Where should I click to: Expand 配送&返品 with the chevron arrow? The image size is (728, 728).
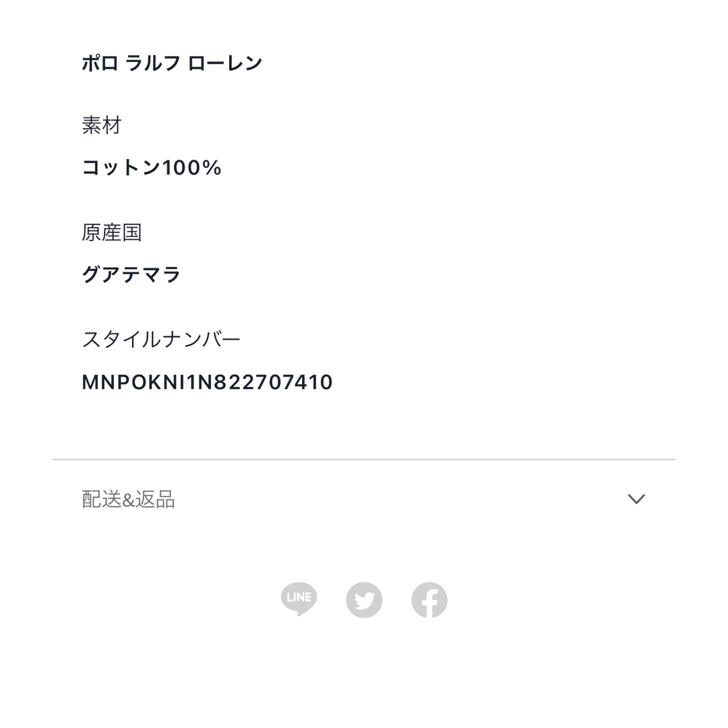click(x=636, y=499)
